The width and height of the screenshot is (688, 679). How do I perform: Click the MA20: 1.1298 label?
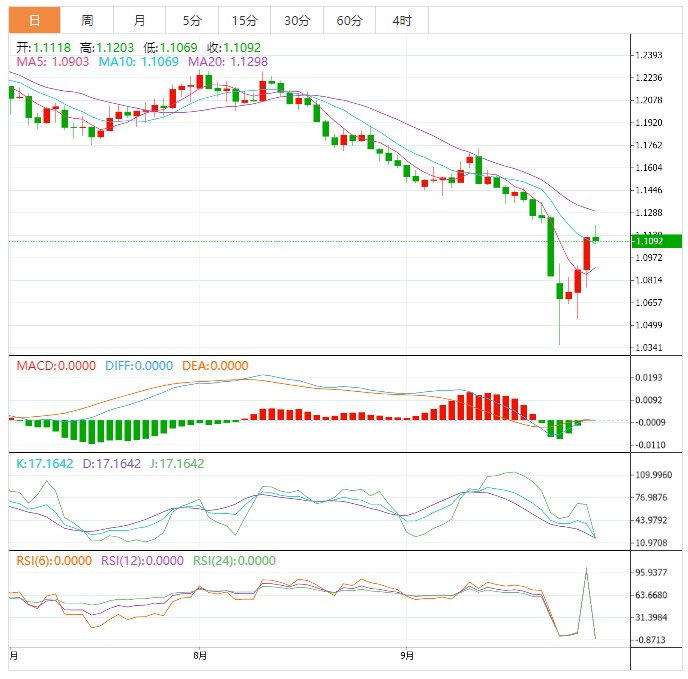[x=228, y=62]
